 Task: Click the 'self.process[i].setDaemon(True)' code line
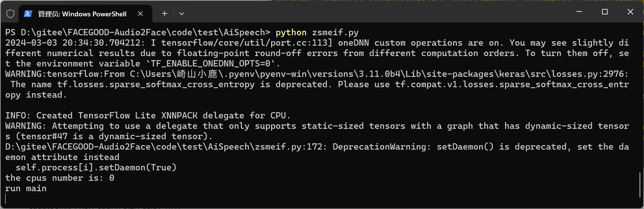(x=96, y=168)
